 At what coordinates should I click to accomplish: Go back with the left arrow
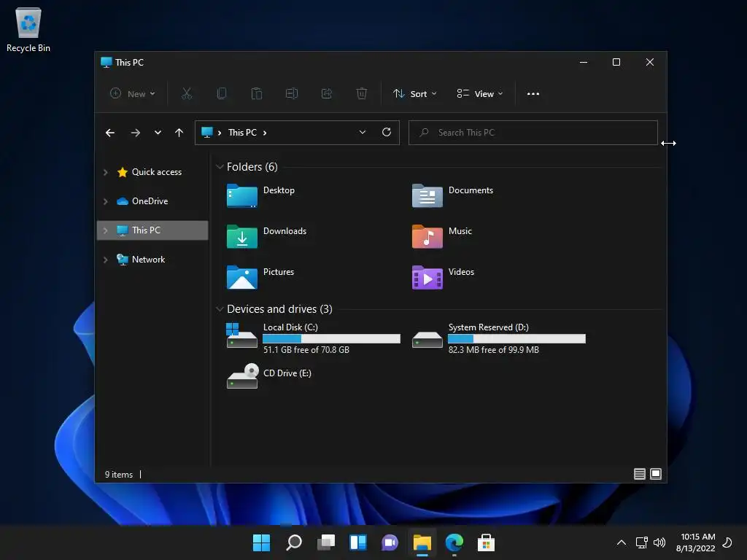pyautogui.click(x=110, y=133)
